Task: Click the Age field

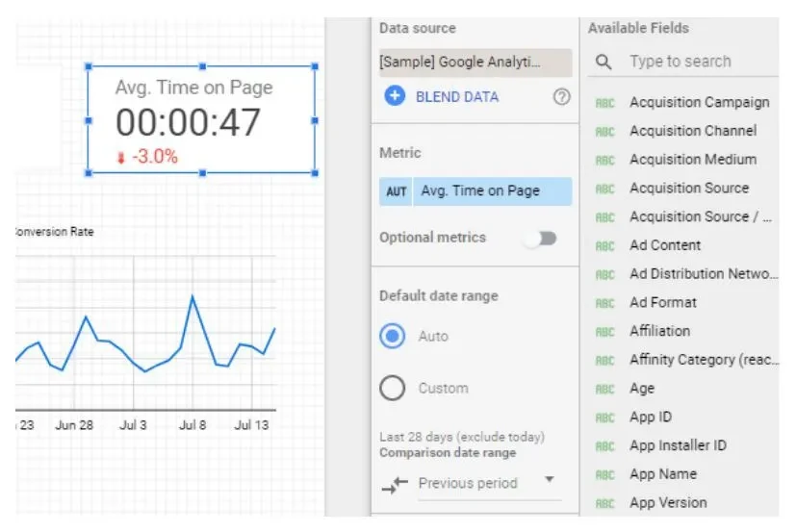Action: 642,389
